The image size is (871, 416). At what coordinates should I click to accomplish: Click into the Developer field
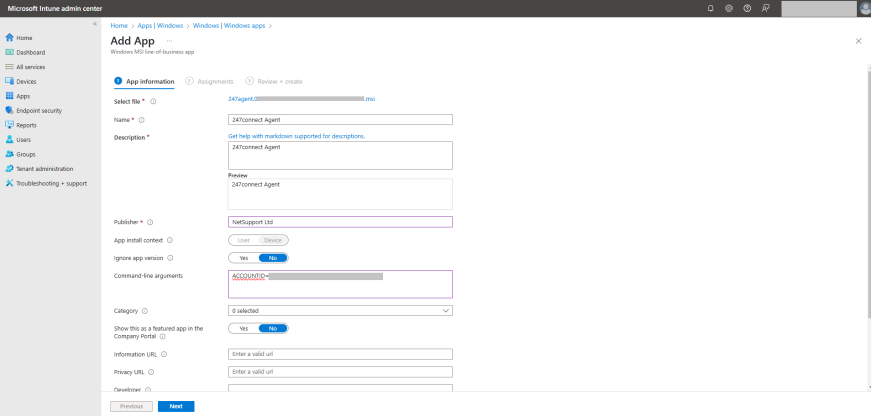click(x=341, y=388)
